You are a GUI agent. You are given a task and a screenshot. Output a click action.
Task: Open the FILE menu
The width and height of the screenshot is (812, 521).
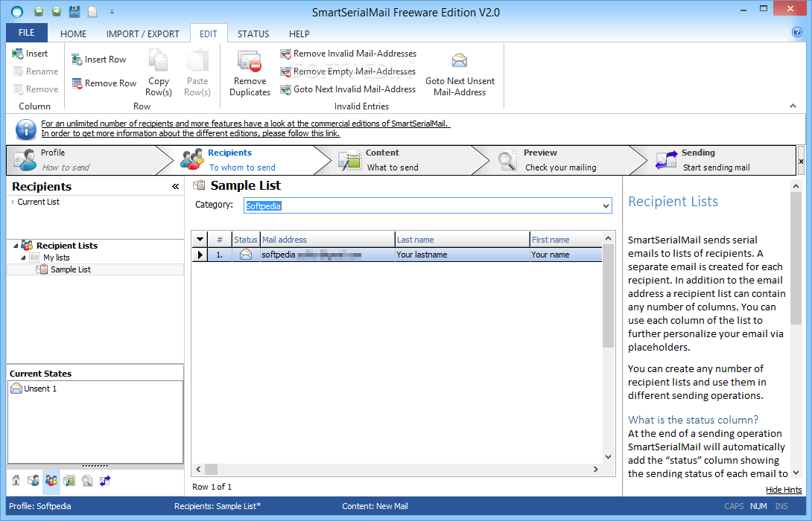click(x=26, y=33)
